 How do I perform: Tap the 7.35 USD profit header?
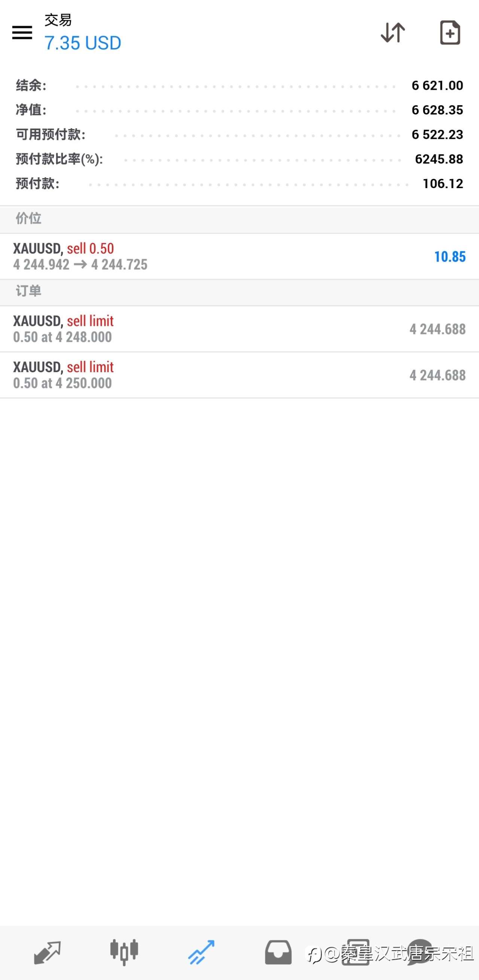[83, 43]
